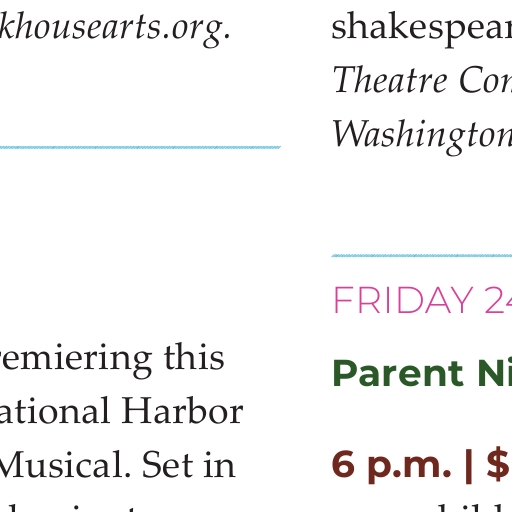The image size is (512, 512).
Task: Click the italic word Washington
Action: 422,135
